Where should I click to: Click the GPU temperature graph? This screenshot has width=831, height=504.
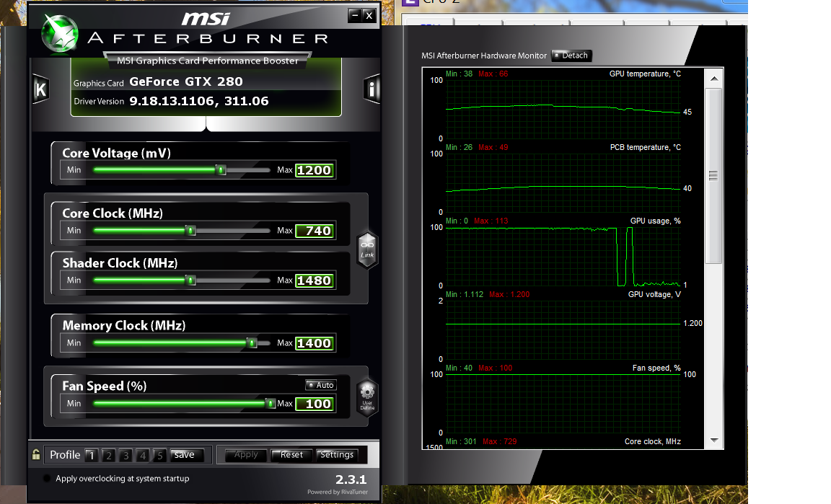(x=563, y=109)
